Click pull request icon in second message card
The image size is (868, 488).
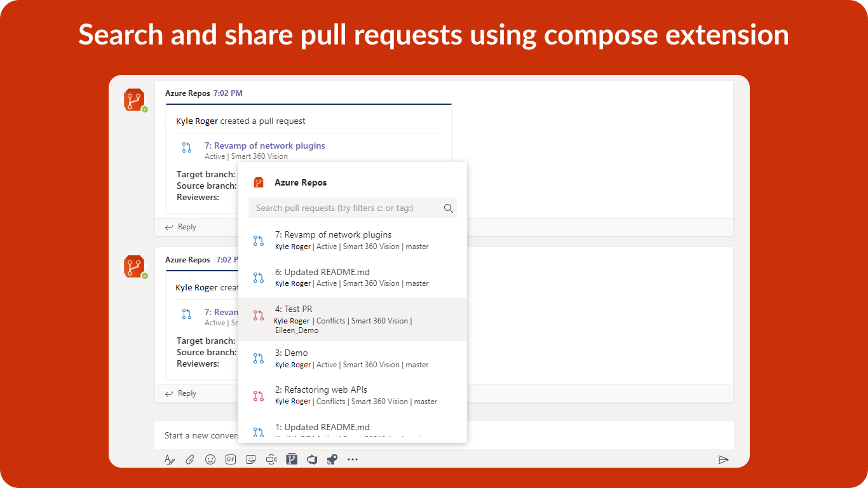click(x=187, y=314)
